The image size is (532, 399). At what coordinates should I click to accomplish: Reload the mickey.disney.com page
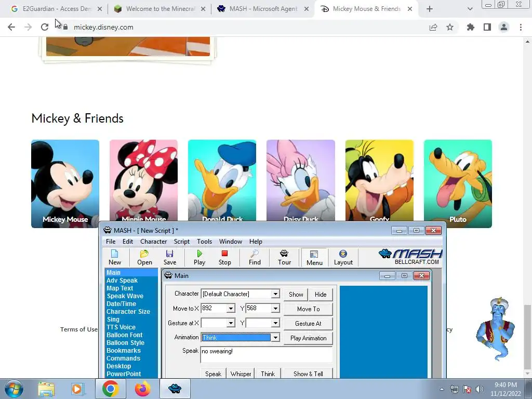tap(45, 27)
